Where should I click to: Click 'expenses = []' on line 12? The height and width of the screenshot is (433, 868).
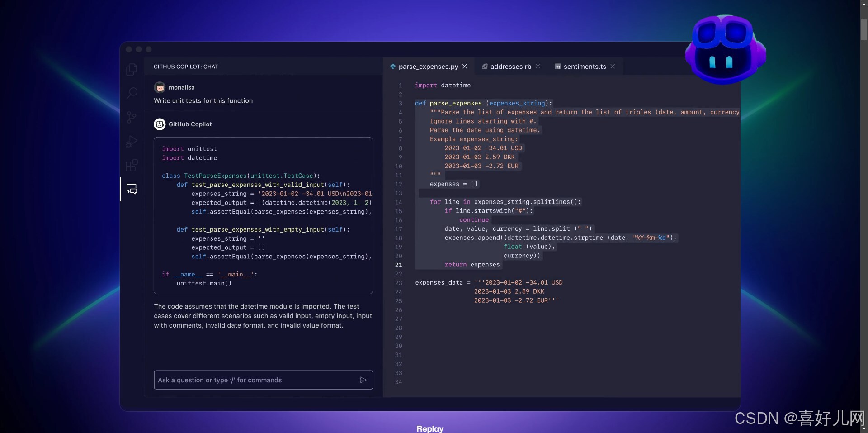[453, 184]
